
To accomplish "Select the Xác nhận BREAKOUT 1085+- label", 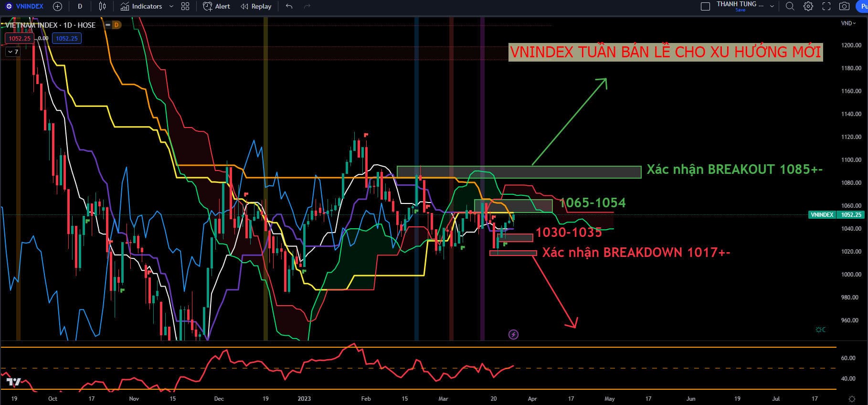I will tap(734, 170).
